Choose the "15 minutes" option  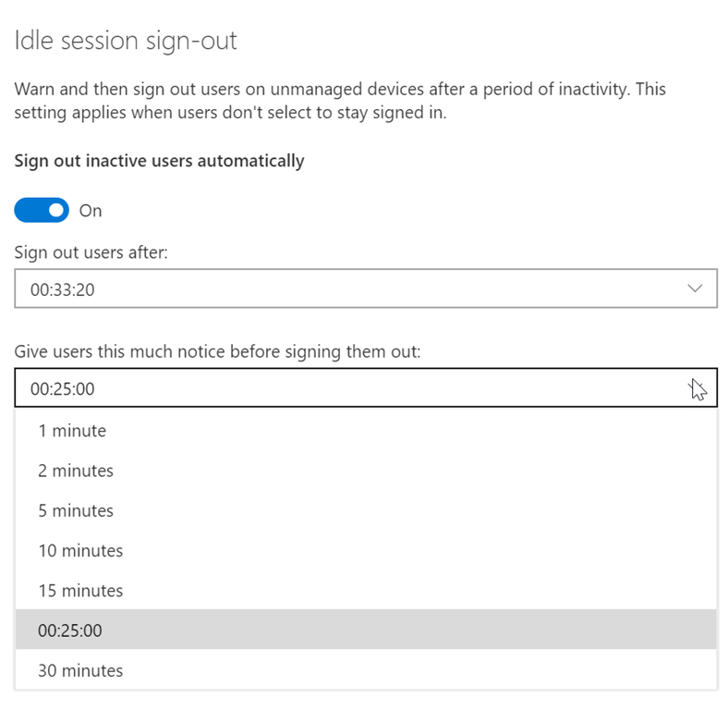point(80,591)
